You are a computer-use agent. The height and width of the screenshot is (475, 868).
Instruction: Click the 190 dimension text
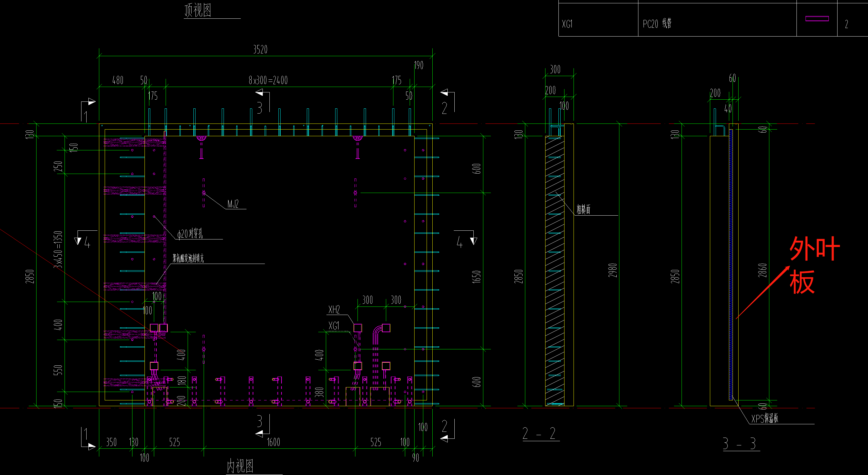tap(418, 66)
